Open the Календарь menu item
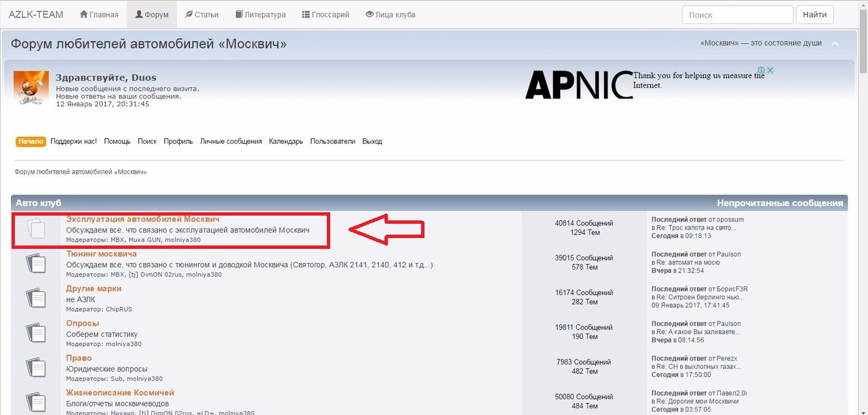 286,142
